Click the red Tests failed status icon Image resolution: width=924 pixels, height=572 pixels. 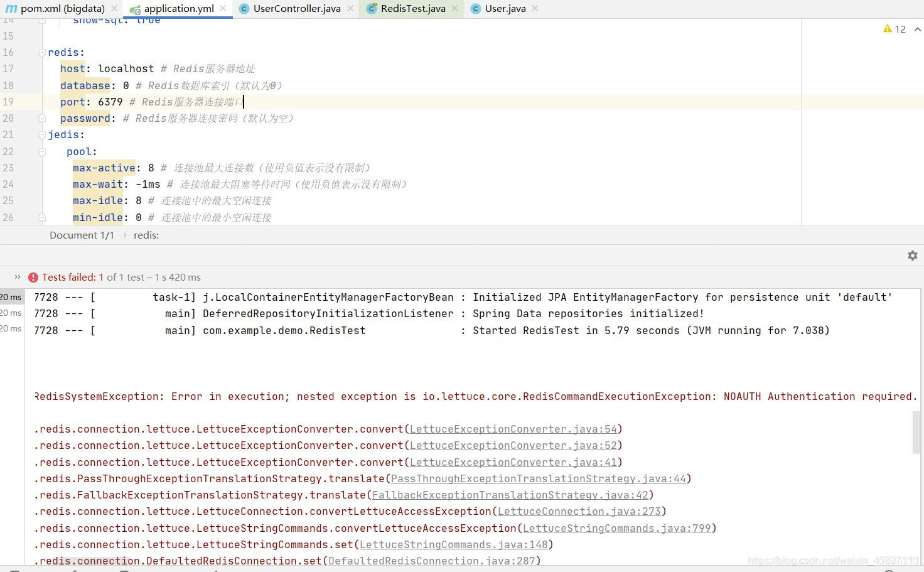point(33,278)
